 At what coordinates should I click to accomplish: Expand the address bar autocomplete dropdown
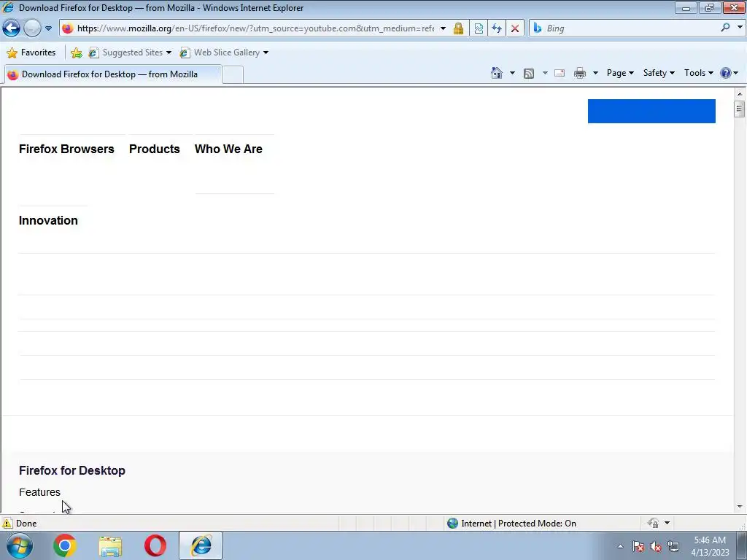pyautogui.click(x=443, y=28)
